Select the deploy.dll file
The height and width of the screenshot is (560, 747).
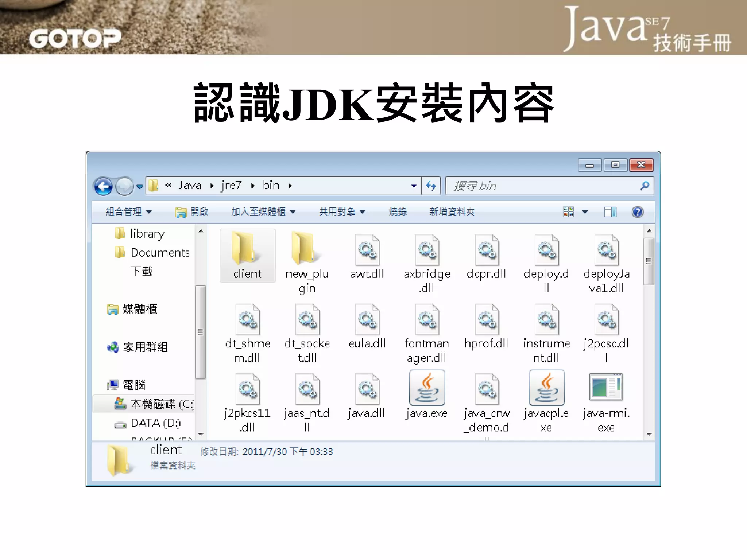pyautogui.click(x=546, y=263)
